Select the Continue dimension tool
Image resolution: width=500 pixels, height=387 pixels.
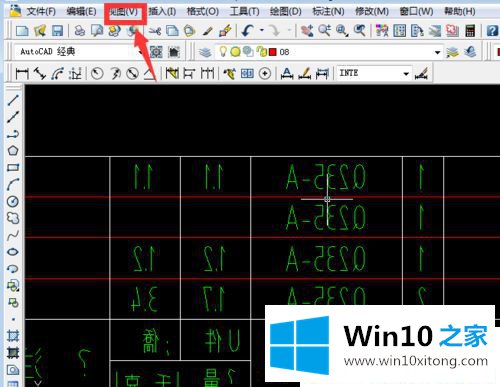207,73
